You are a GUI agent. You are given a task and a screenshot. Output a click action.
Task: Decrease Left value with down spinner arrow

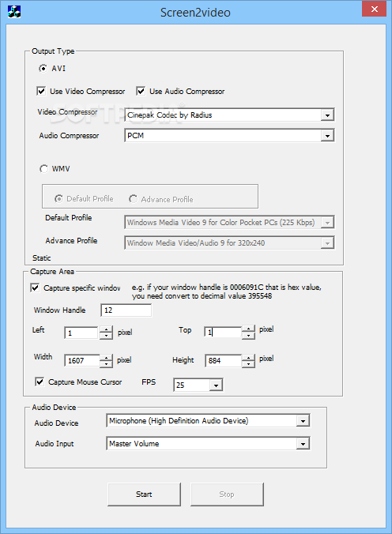(107, 336)
